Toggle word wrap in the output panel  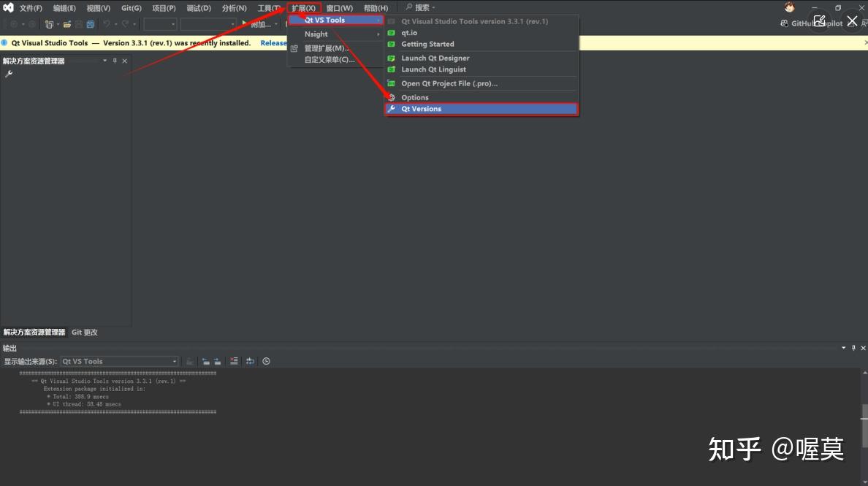point(250,360)
